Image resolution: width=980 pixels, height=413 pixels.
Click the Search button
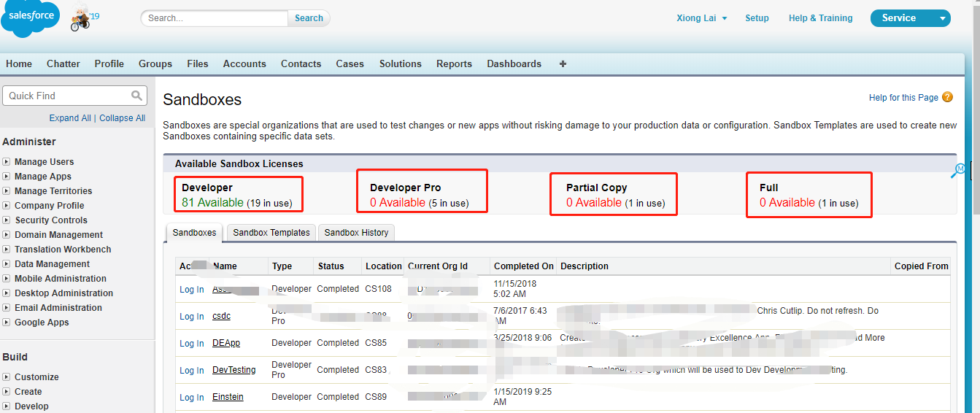point(309,18)
